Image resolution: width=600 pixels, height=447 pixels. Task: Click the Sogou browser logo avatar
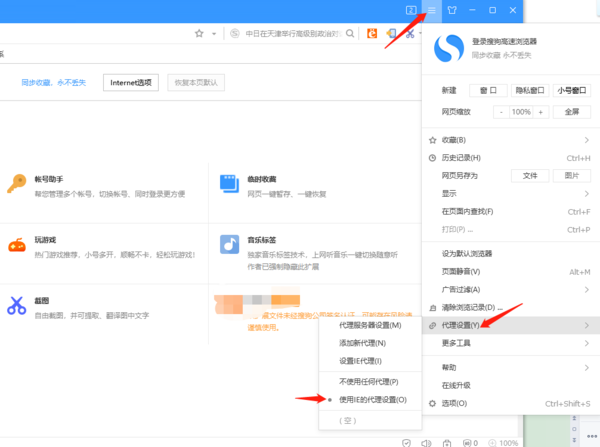pos(447,50)
